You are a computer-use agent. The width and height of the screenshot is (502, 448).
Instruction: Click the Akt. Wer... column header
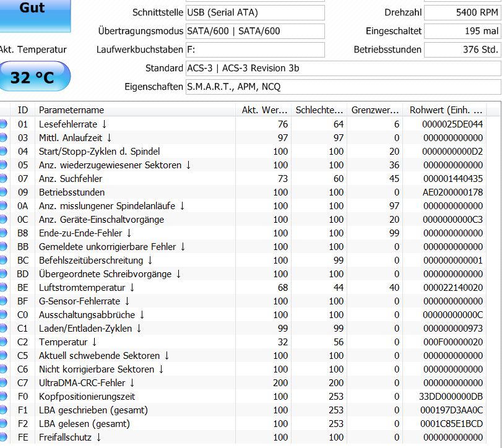click(264, 110)
